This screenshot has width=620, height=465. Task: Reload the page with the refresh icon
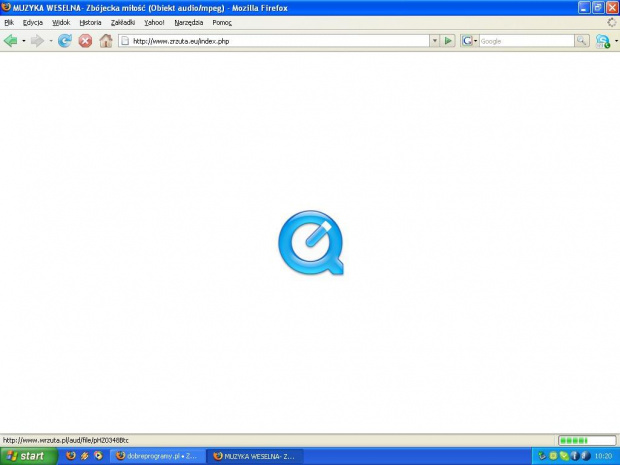pyautogui.click(x=65, y=41)
